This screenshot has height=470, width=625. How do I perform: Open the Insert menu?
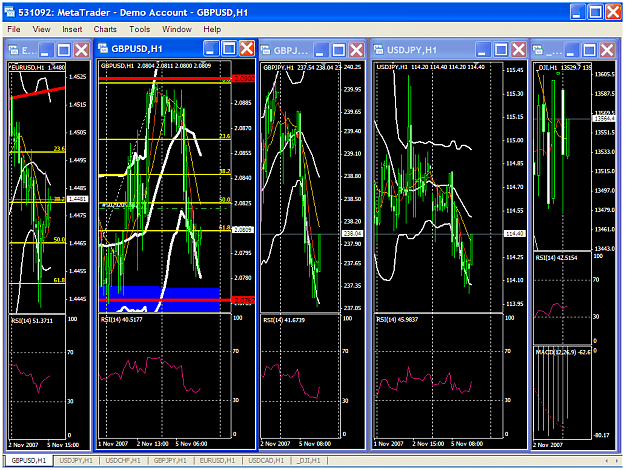[x=72, y=29]
